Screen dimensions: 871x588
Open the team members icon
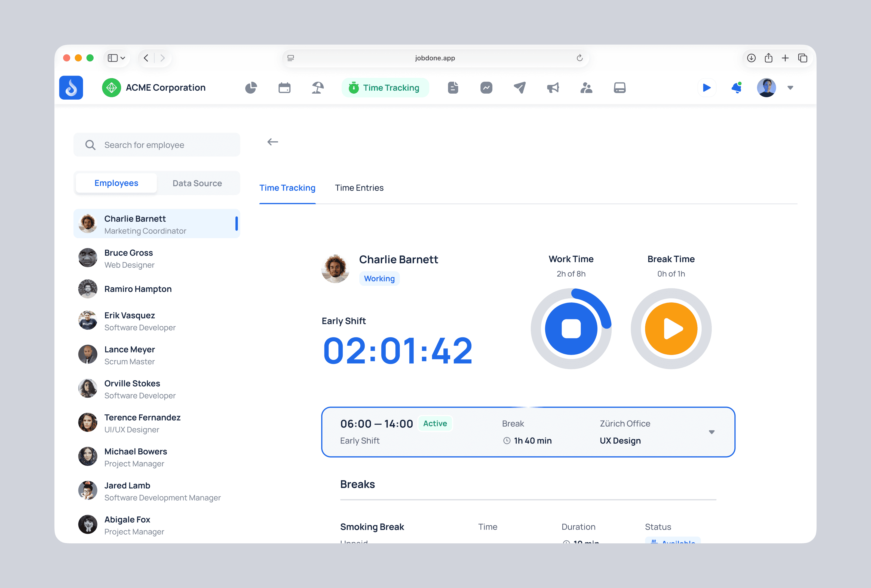(x=586, y=88)
